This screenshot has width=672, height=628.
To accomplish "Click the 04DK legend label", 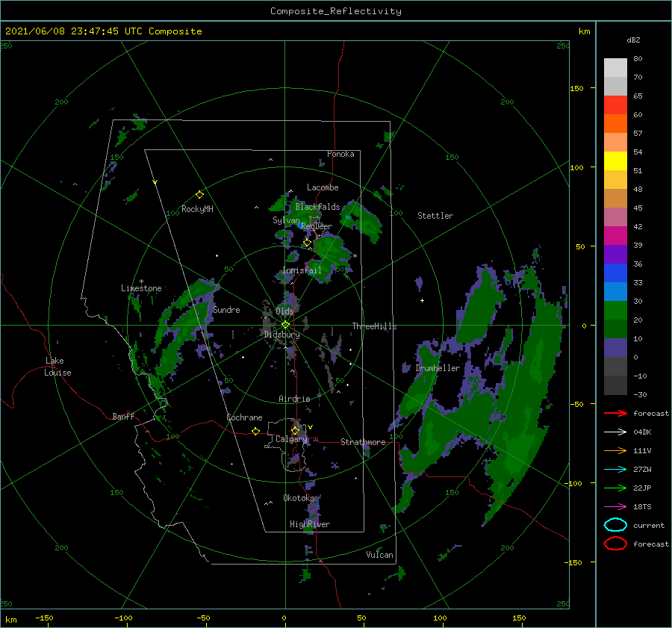I will [x=642, y=432].
